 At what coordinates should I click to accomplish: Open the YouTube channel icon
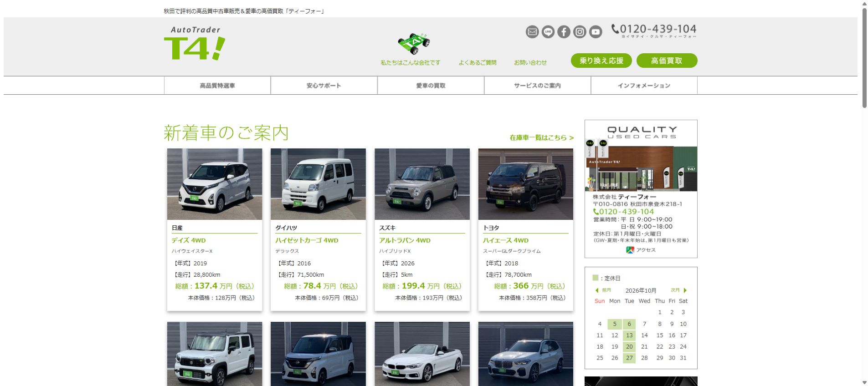(x=596, y=31)
